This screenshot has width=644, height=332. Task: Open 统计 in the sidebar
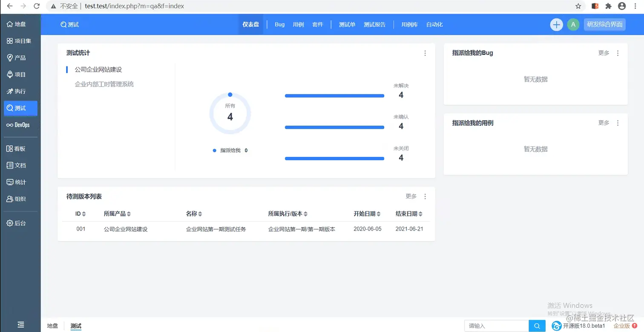click(20, 182)
